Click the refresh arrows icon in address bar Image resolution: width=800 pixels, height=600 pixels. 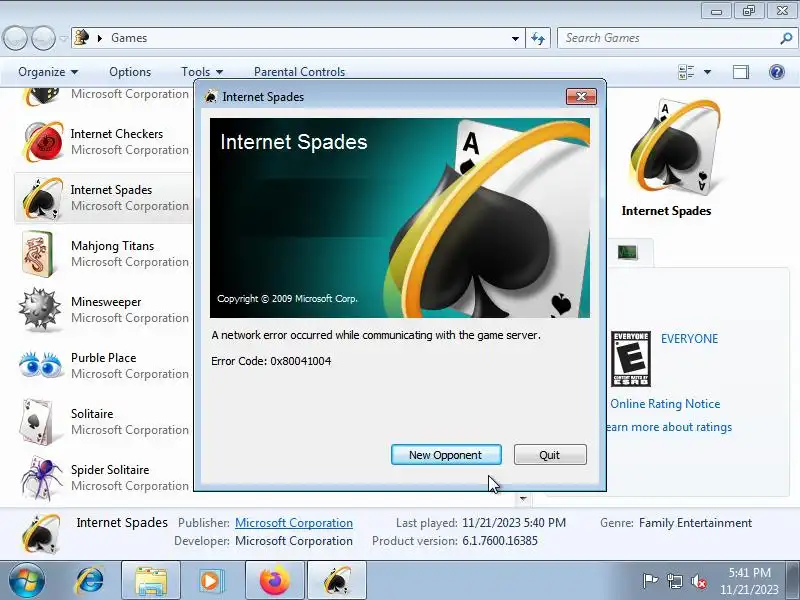(x=538, y=38)
